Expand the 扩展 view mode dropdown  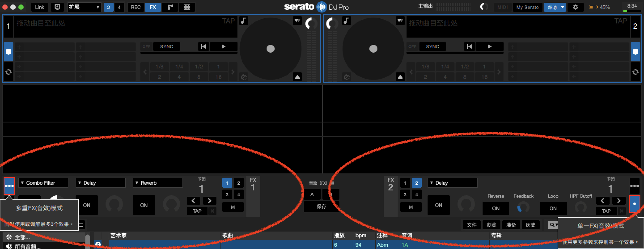click(x=84, y=7)
